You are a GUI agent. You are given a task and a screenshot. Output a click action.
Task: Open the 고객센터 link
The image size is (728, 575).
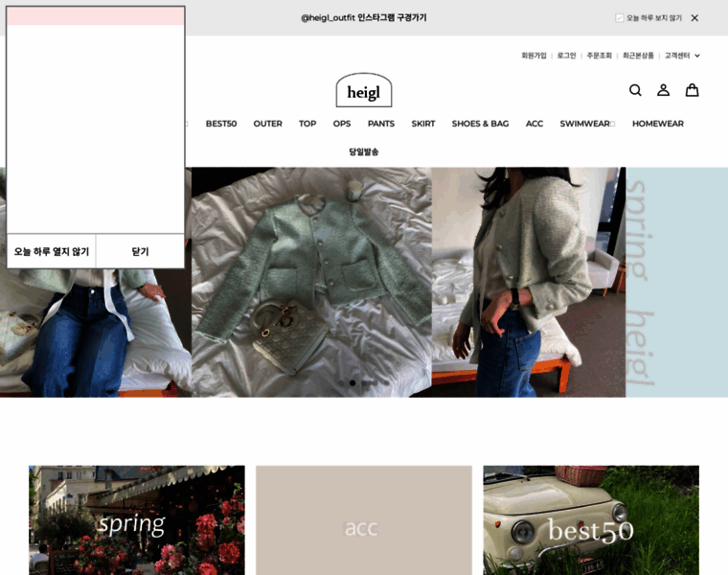(x=677, y=56)
